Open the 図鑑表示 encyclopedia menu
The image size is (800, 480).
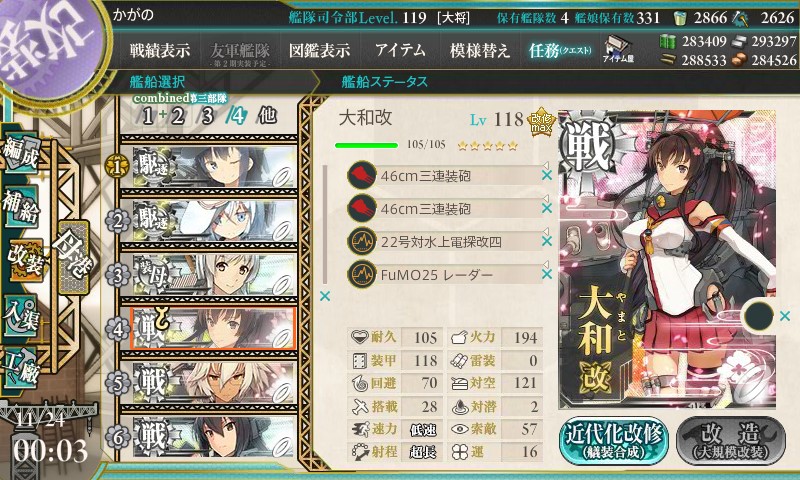click(319, 50)
